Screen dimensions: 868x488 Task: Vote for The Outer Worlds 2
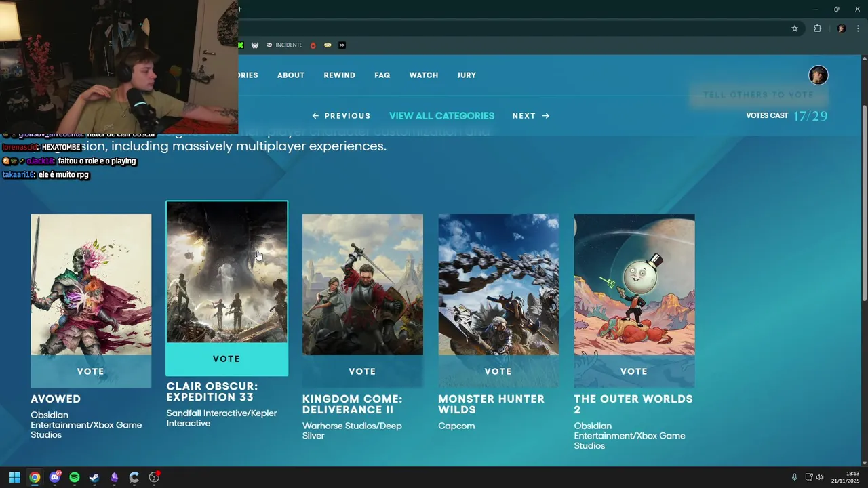pyautogui.click(x=634, y=371)
